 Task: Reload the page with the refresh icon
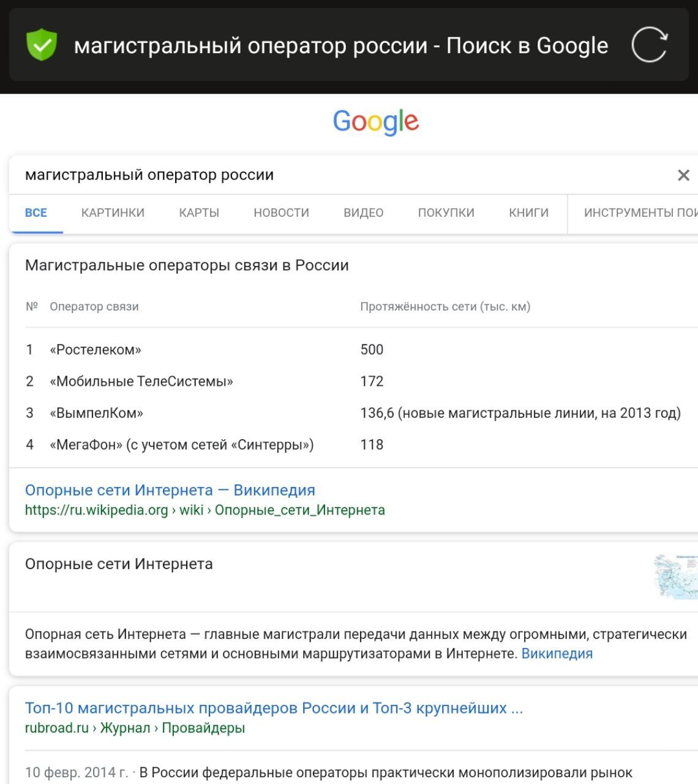[649, 45]
